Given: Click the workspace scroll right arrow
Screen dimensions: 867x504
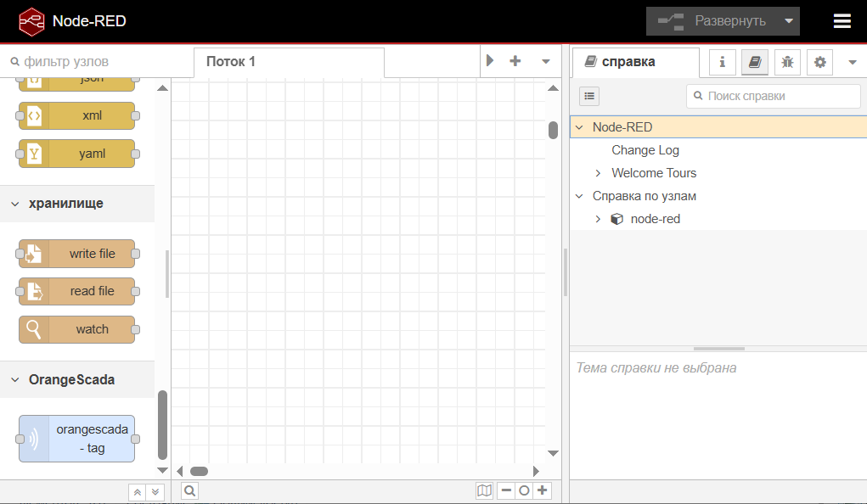Looking at the screenshot, I should pos(536,472).
